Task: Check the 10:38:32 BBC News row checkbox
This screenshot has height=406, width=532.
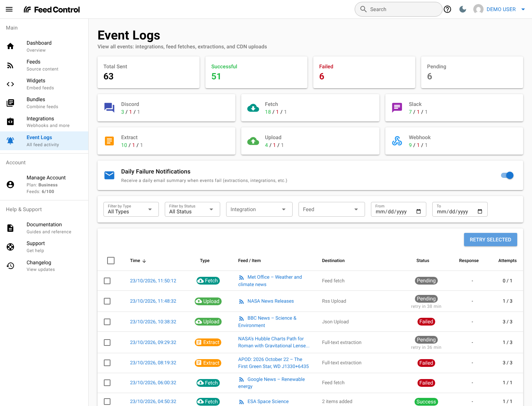Action: pyautogui.click(x=107, y=322)
